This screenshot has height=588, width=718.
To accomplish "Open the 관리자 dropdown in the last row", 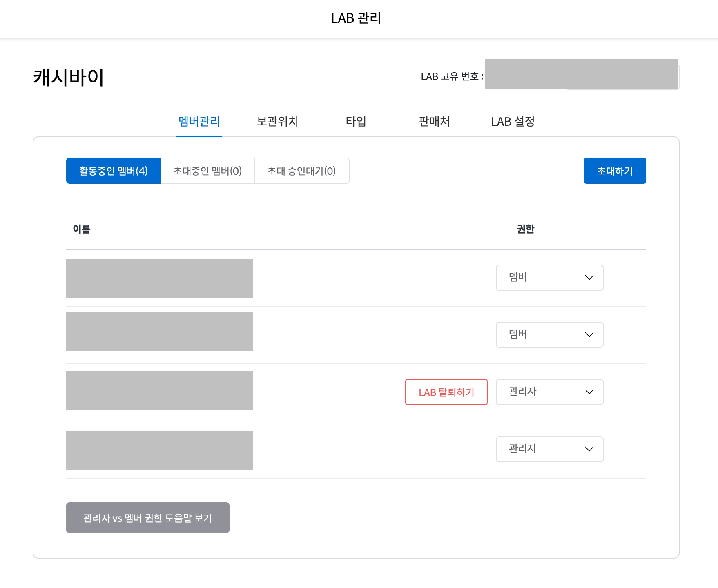I will pos(550,449).
